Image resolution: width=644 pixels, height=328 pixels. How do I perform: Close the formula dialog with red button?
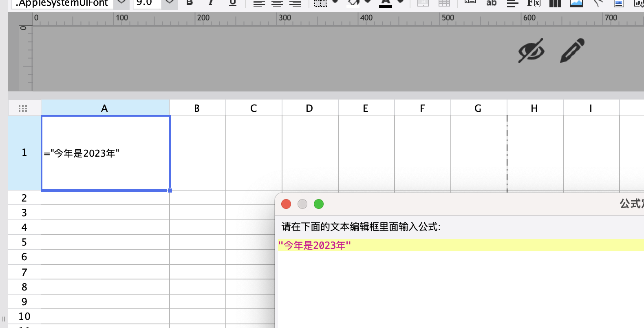(x=286, y=204)
